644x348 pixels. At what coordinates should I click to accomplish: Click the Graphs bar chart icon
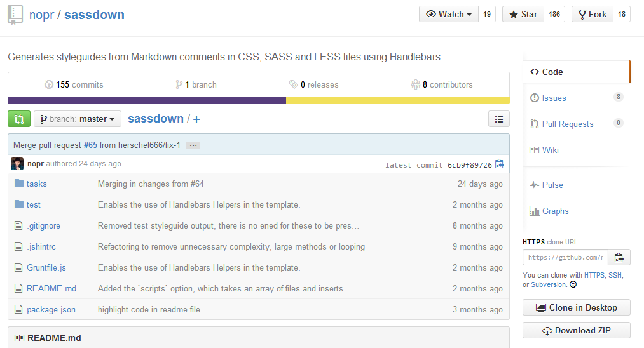535,211
